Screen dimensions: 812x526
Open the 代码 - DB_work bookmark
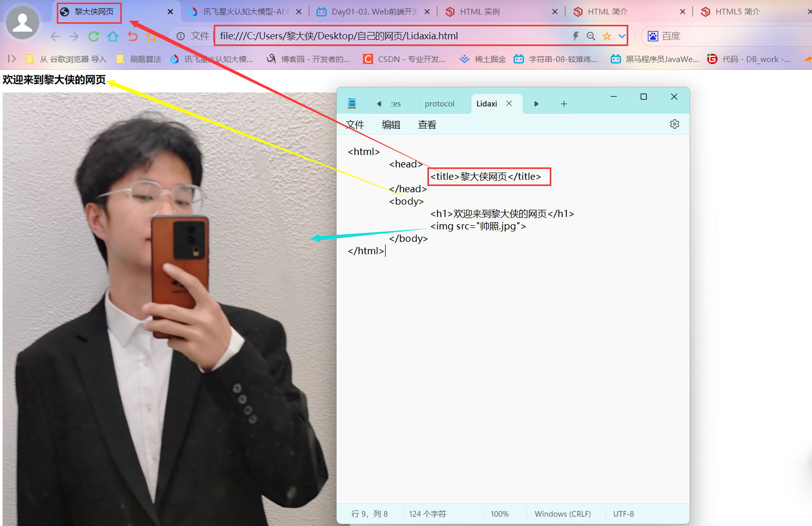(x=749, y=59)
